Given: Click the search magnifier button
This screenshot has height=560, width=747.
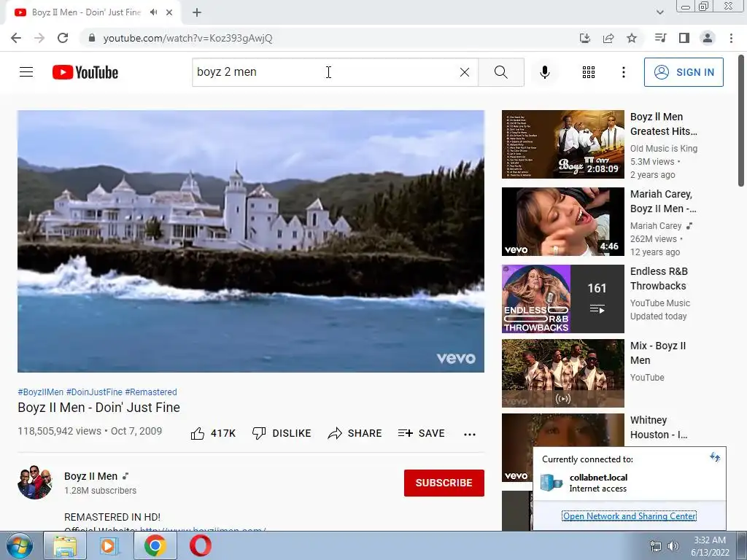Looking at the screenshot, I should pyautogui.click(x=501, y=72).
